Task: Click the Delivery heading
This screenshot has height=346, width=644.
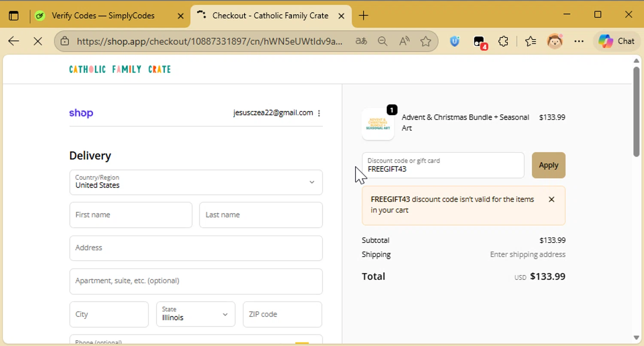Action: click(x=90, y=155)
